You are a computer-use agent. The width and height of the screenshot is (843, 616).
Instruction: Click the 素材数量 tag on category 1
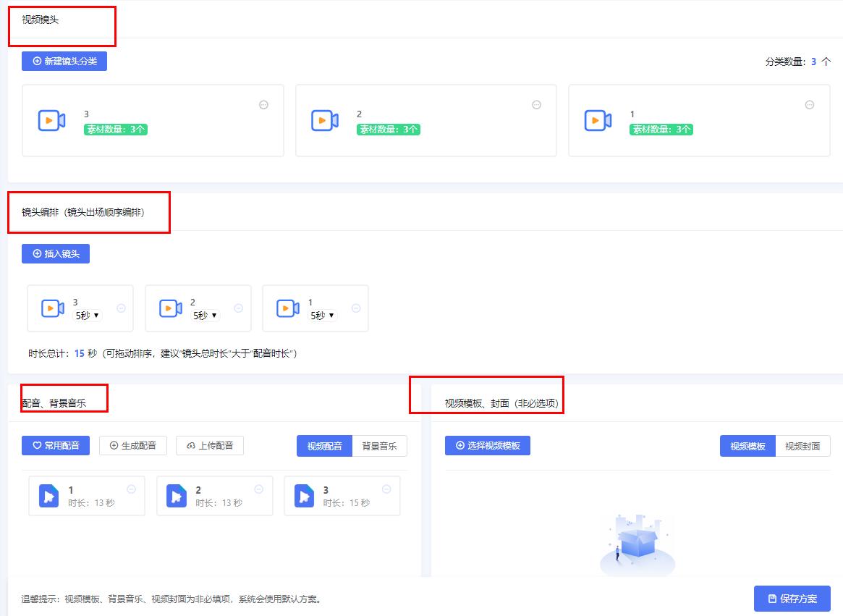662,130
